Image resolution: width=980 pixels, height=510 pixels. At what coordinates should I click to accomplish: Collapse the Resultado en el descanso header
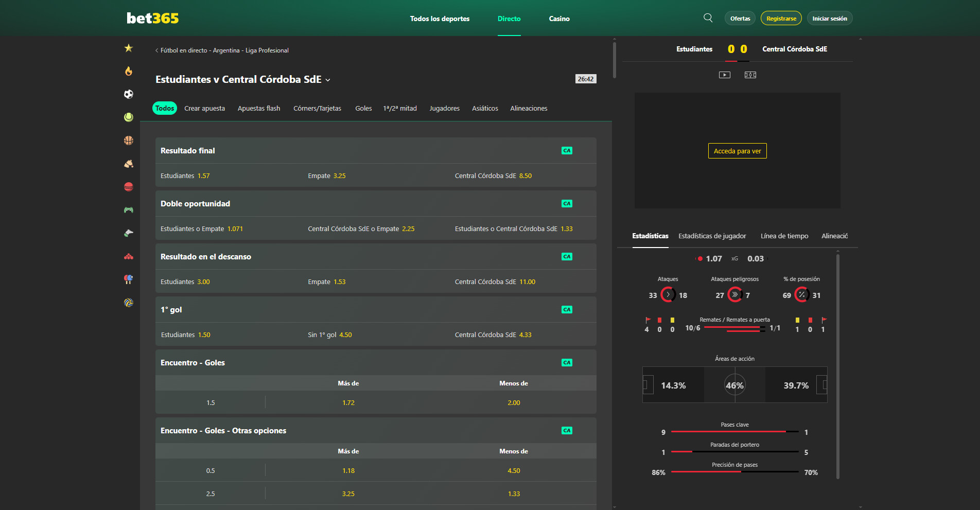(x=376, y=257)
